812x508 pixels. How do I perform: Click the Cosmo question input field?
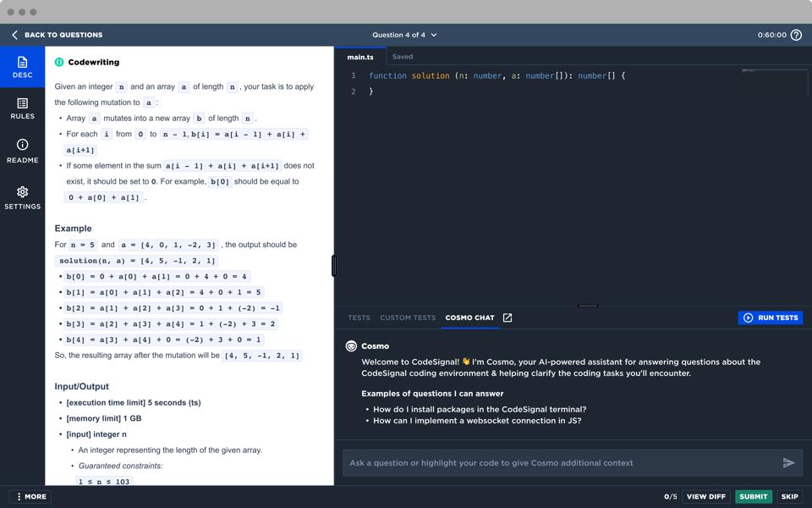558,462
